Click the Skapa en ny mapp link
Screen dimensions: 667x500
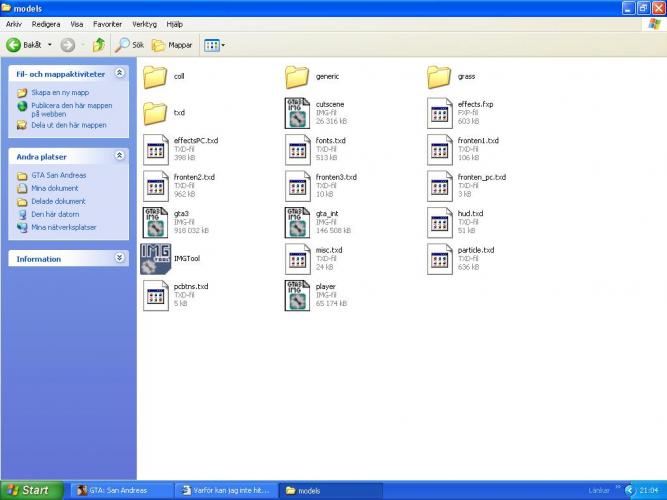pyautogui.click(x=53, y=92)
